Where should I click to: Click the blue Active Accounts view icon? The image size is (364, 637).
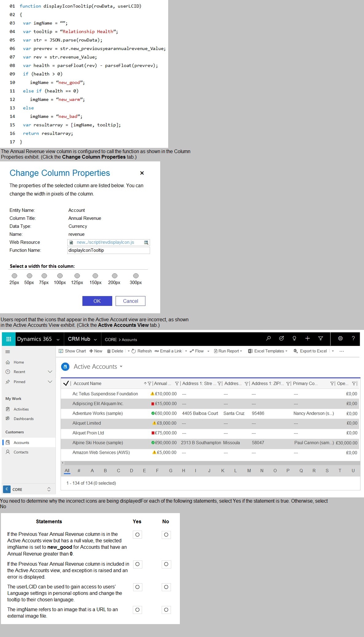pyautogui.click(x=65, y=366)
